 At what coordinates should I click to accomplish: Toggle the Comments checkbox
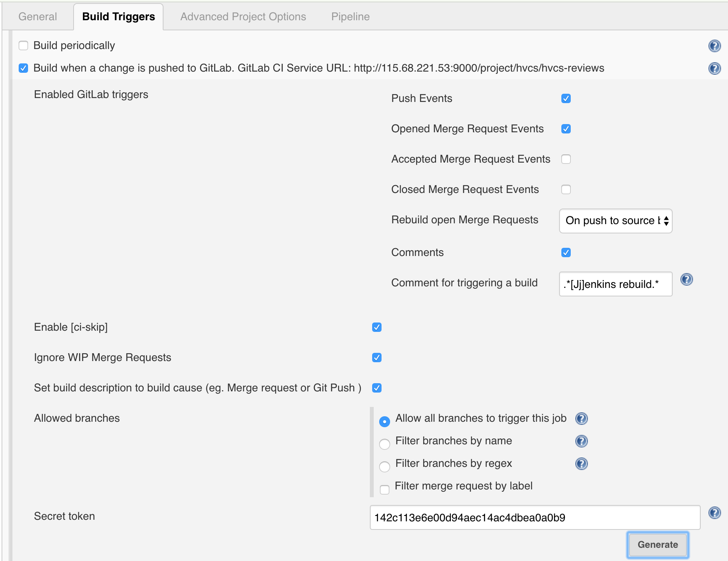(x=566, y=252)
